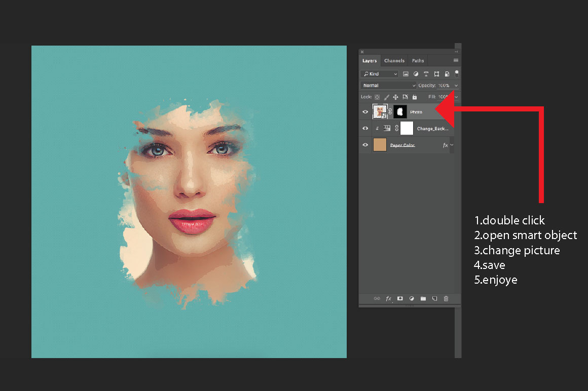Delete layer using the trash icon
Viewport: 588px width, 391px height.
(446, 299)
